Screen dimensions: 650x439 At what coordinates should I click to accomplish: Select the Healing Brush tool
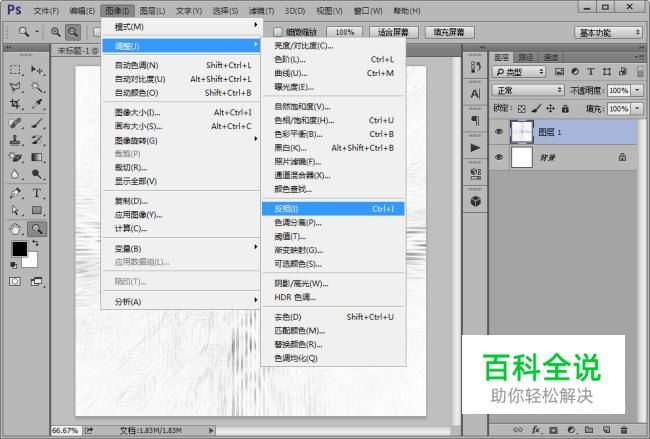[15, 123]
